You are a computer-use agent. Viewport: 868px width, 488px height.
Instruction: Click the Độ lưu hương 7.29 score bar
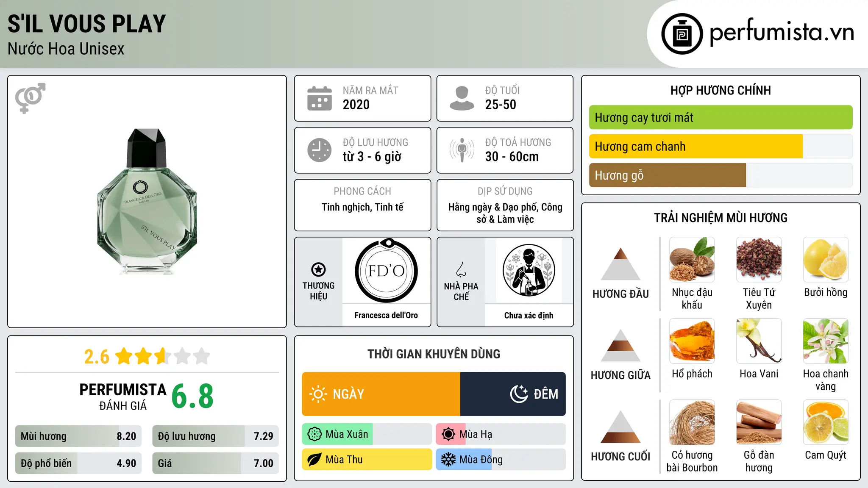pyautogui.click(x=215, y=436)
